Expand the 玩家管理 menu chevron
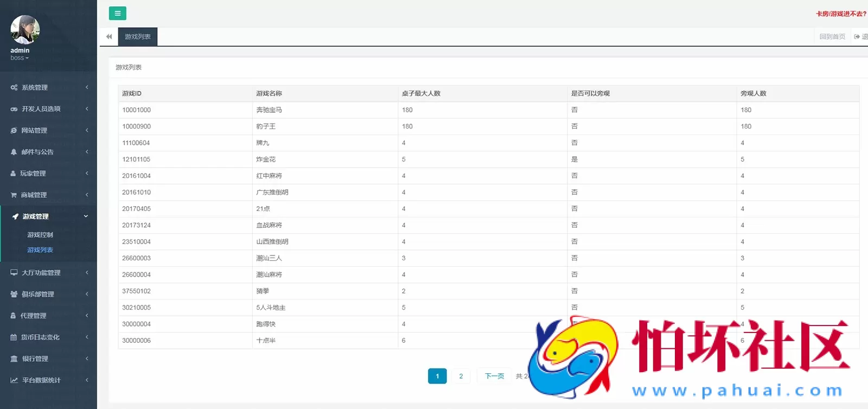Screen dimensions: 868x409 tap(87, 174)
